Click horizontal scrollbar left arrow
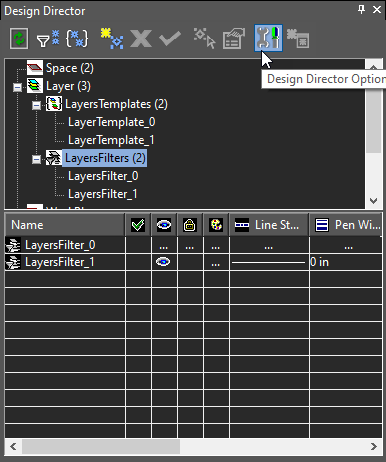The height and width of the screenshot is (462, 386). (13, 446)
